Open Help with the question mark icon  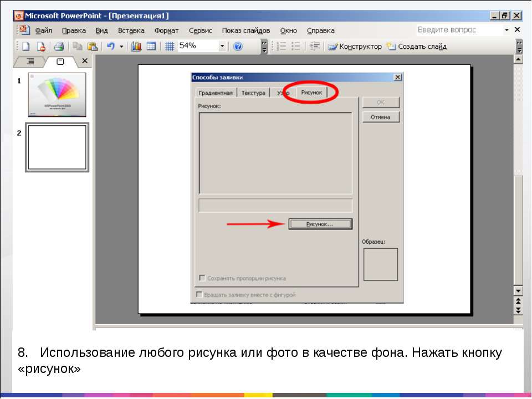tap(238, 47)
